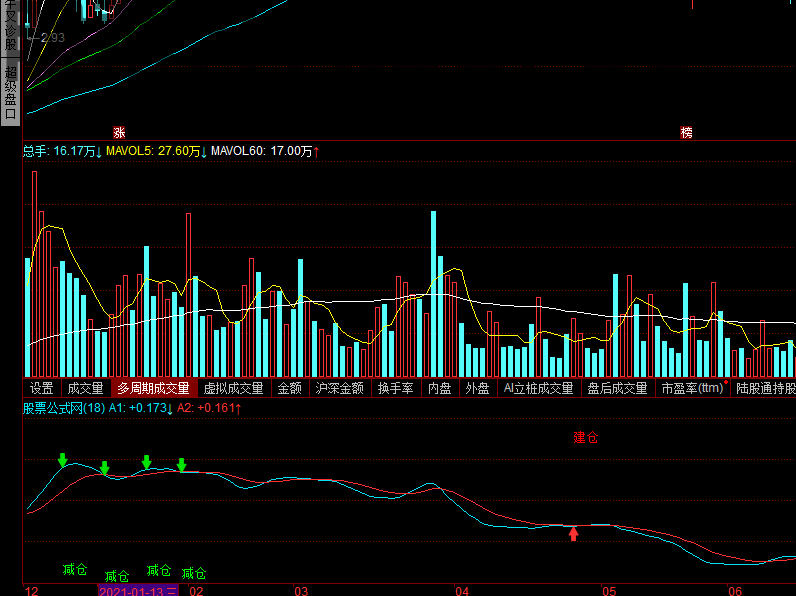
Task: Click the 2.93 price low label
Action: (53, 38)
